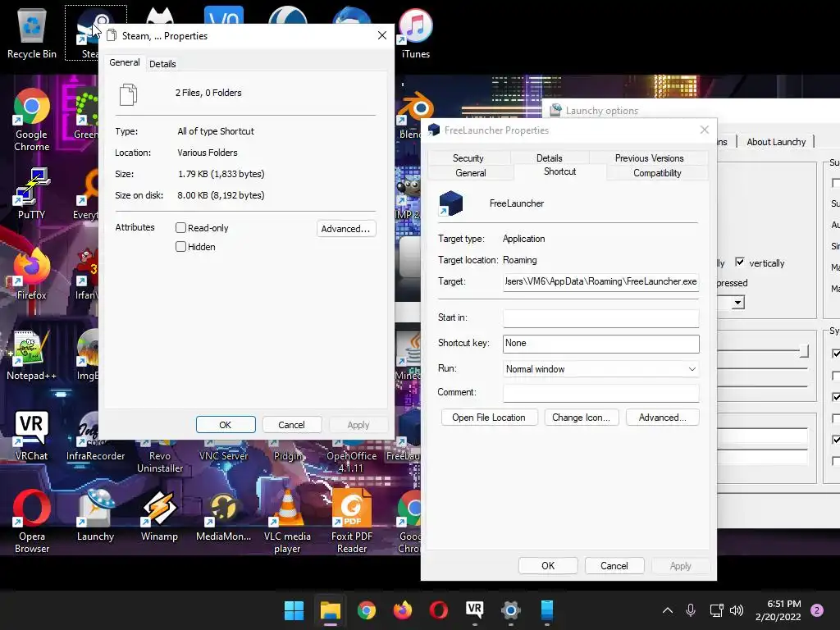The image size is (840, 630).
Task: Open Chrome from the taskbar
Action: pos(367,610)
